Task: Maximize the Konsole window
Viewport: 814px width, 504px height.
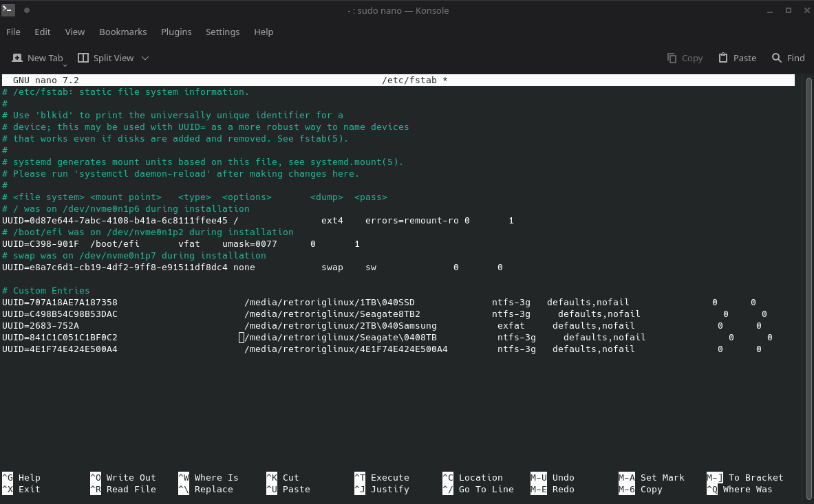Action: click(789, 10)
